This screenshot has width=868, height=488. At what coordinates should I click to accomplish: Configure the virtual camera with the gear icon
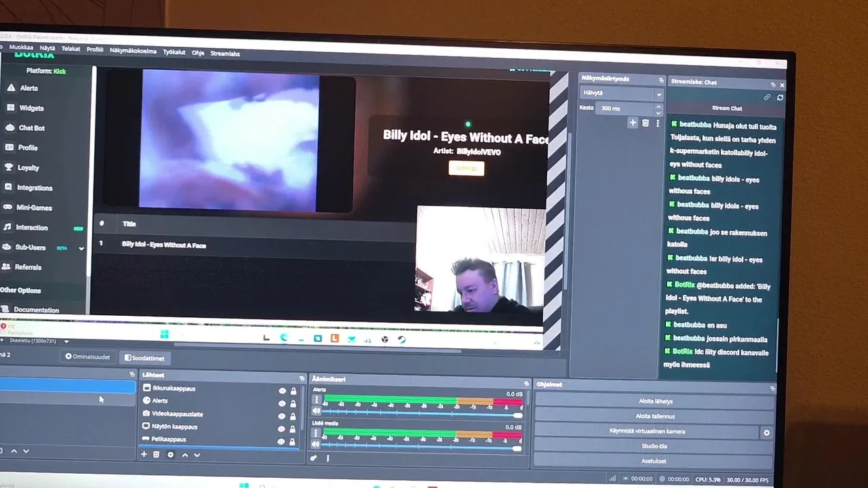coord(766,432)
